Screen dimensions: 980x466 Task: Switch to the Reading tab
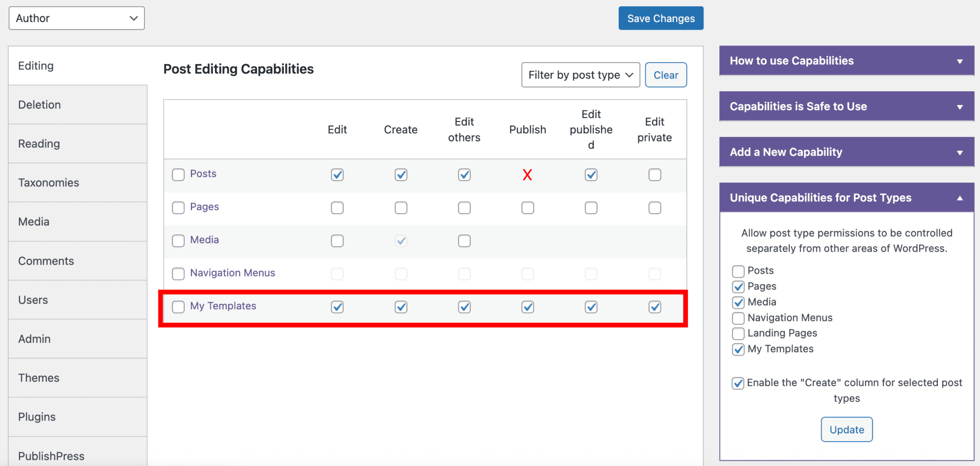click(78, 144)
